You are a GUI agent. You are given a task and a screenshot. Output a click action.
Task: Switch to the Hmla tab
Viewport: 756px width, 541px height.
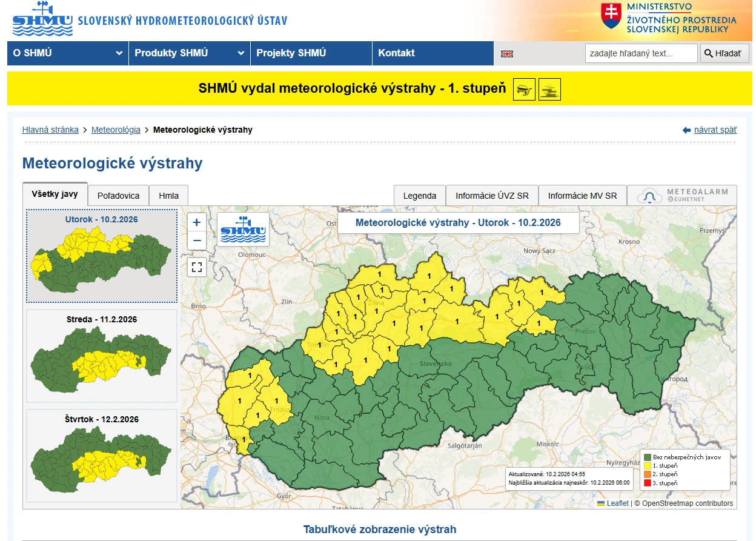168,196
